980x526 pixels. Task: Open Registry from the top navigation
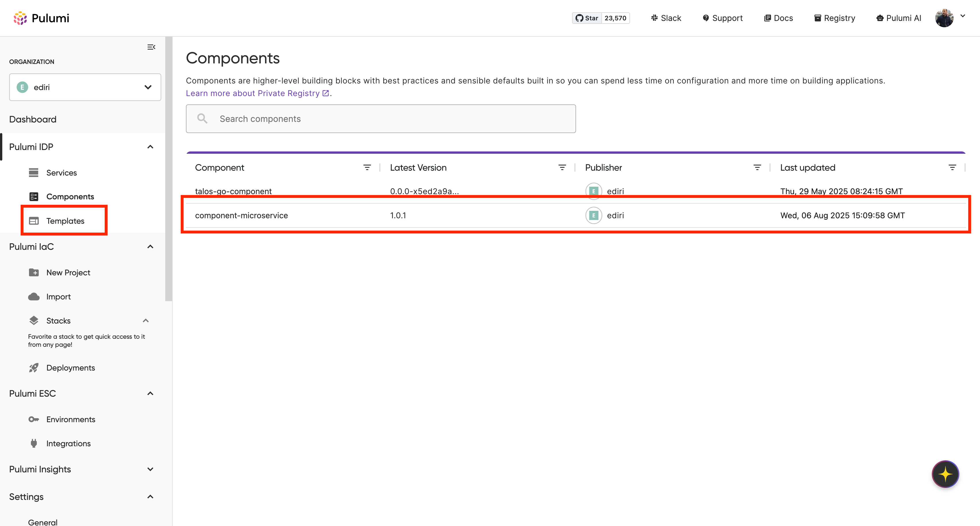pos(835,18)
